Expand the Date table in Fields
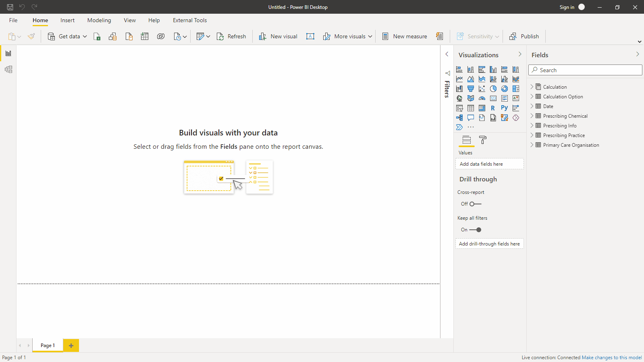Image resolution: width=644 pixels, height=362 pixels. point(532,106)
